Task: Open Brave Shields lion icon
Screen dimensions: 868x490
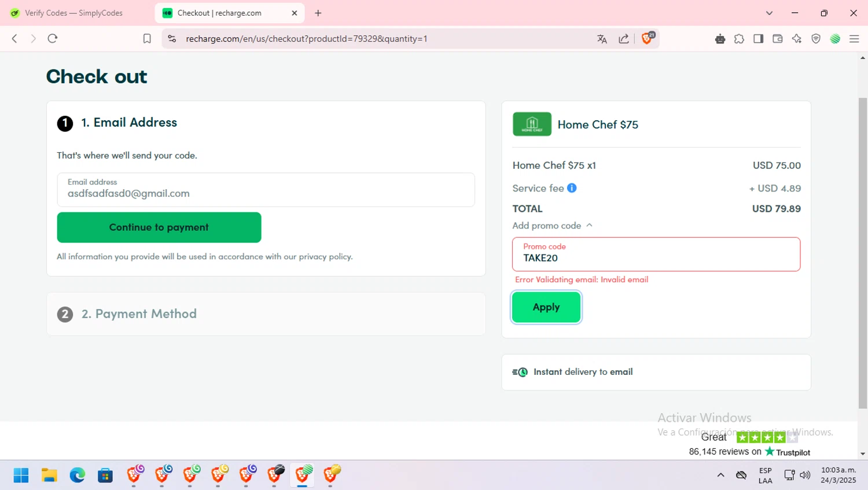Action: [648, 38]
